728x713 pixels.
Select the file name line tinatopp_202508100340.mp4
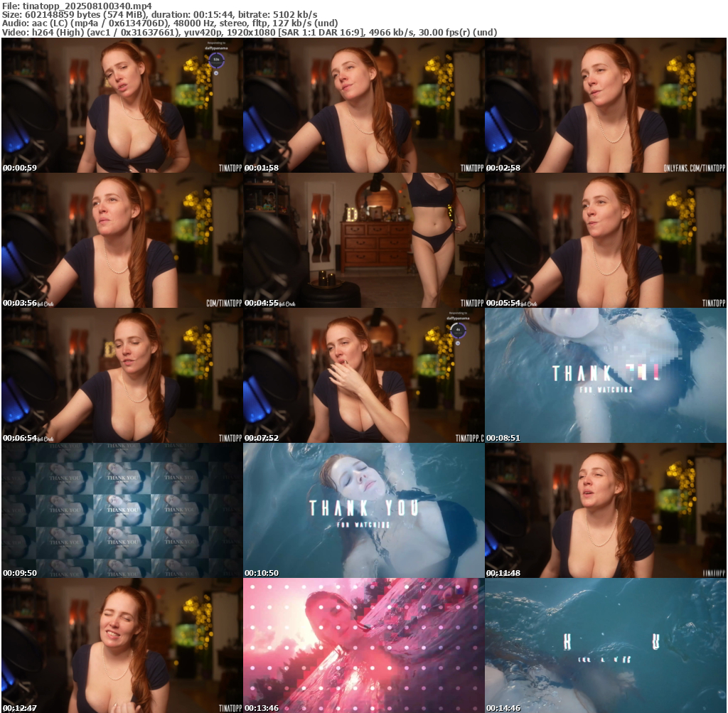[77, 6]
